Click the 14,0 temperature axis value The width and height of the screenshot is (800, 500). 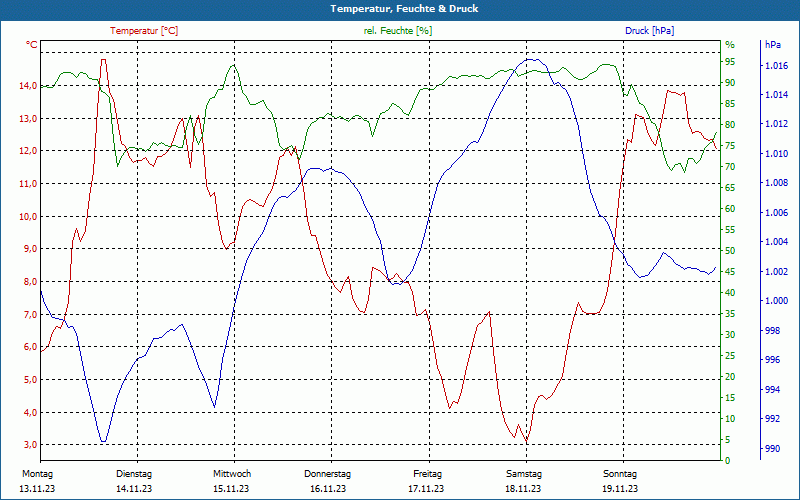point(28,86)
